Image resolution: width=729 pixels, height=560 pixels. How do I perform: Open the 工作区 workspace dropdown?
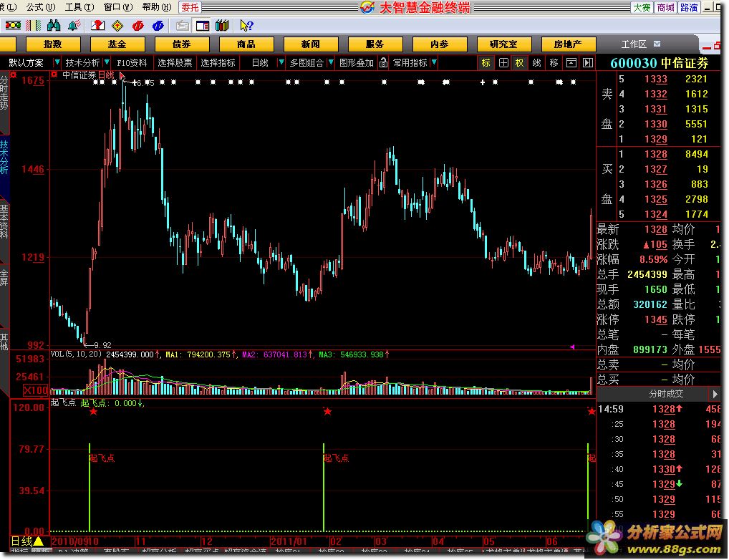click(x=657, y=44)
